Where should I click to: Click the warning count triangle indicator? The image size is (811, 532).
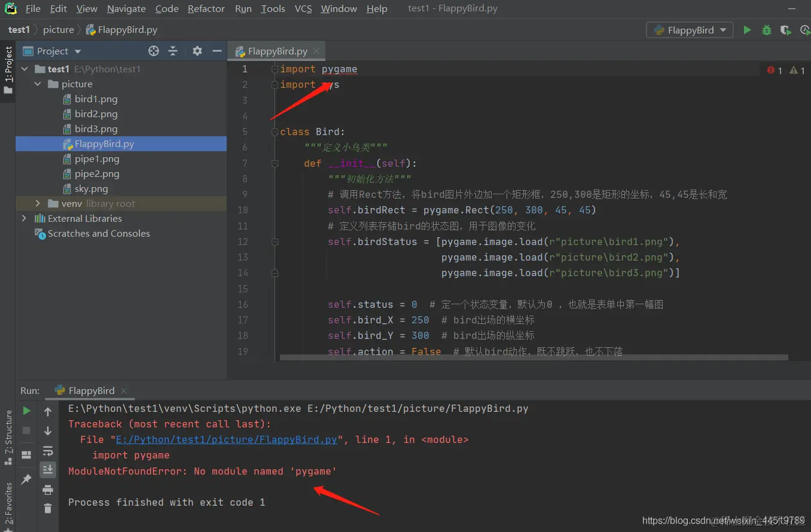click(x=797, y=71)
